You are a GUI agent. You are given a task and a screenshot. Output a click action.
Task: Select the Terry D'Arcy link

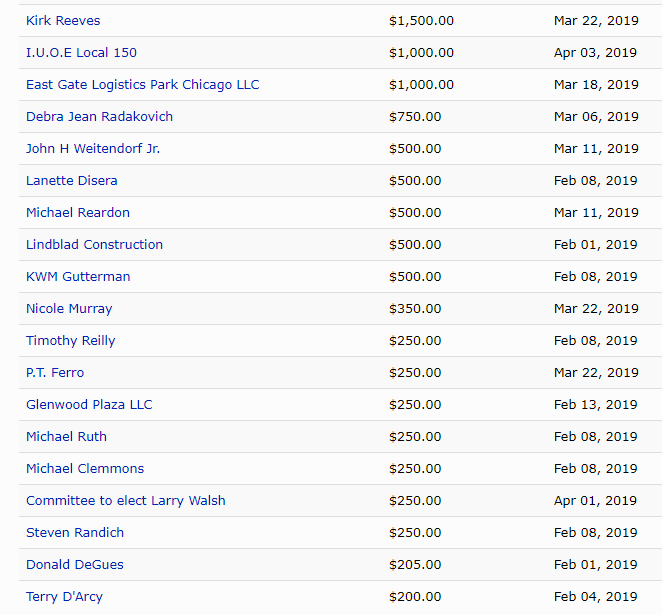[x=64, y=597]
